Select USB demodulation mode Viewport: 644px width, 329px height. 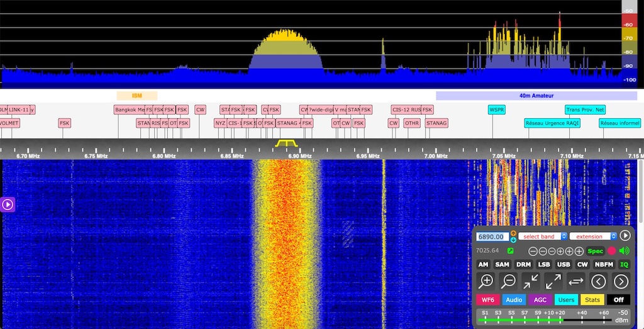[x=563, y=265]
